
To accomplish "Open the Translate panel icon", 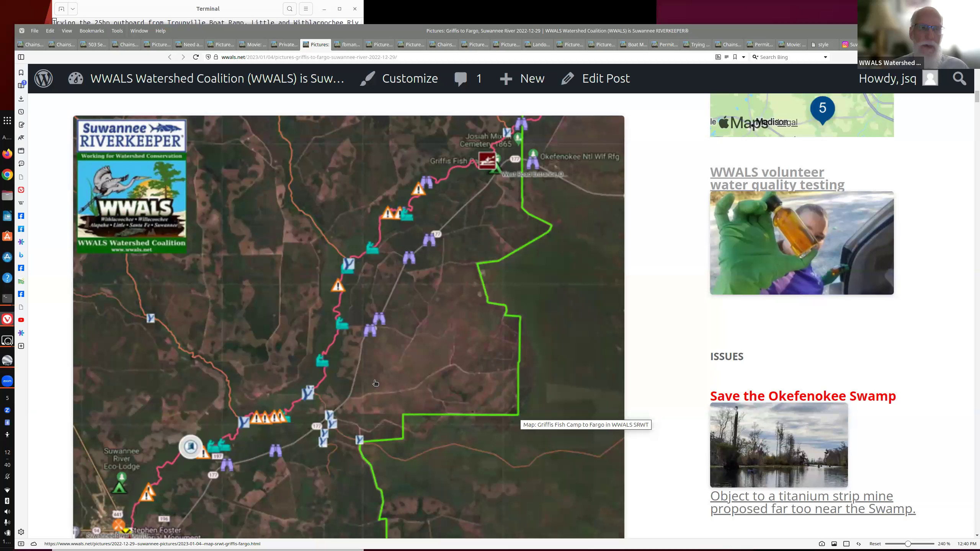I will pyautogui.click(x=21, y=138).
